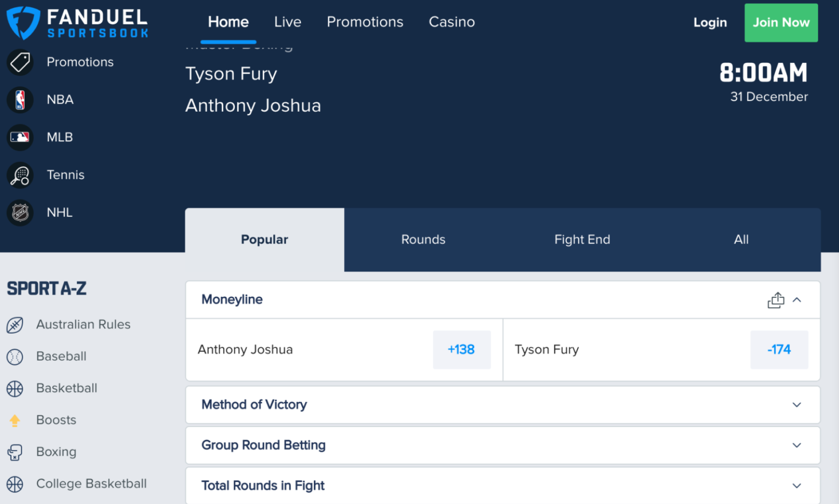The image size is (839, 504).
Task: Go to Australian Rules sport page
Action: pyautogui.click(x=83, y=325)
